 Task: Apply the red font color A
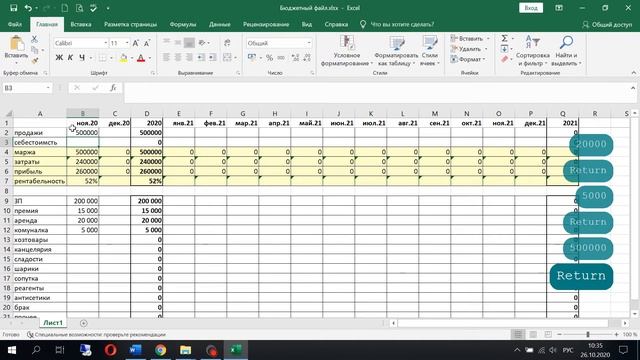point(141,58)
